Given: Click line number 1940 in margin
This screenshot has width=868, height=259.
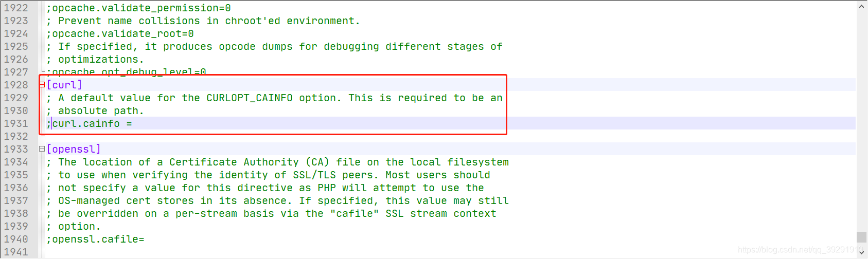Looking at the screenshot, I should click(16, 239).
